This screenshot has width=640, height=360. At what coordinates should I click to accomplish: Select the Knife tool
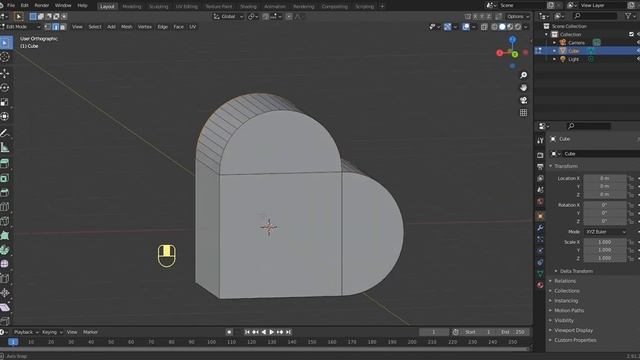tap(5, 221)
